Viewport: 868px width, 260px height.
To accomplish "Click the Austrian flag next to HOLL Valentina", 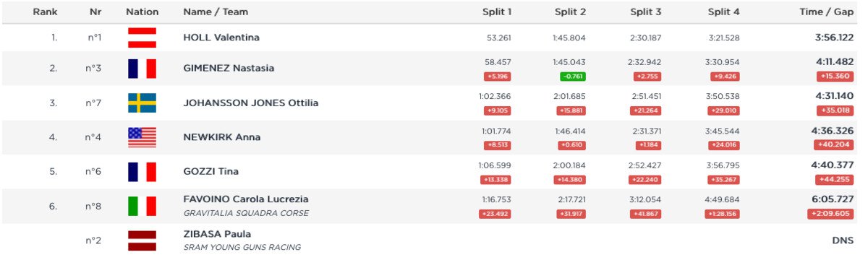I will click(142, 37).
